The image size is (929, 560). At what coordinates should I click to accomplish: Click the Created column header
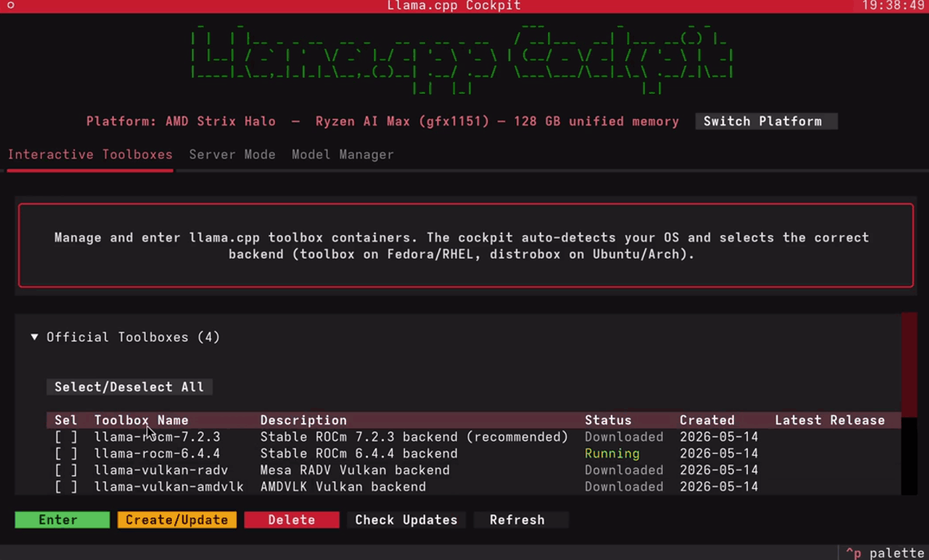[708, 421]
